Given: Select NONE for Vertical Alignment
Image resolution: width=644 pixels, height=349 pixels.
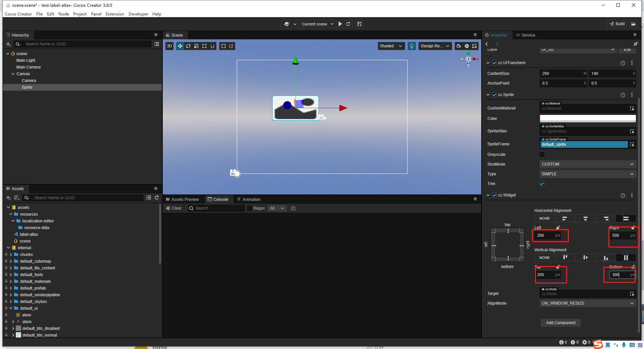Looking at the screenshot, I should pyautogui.click(x=545, y=258).
